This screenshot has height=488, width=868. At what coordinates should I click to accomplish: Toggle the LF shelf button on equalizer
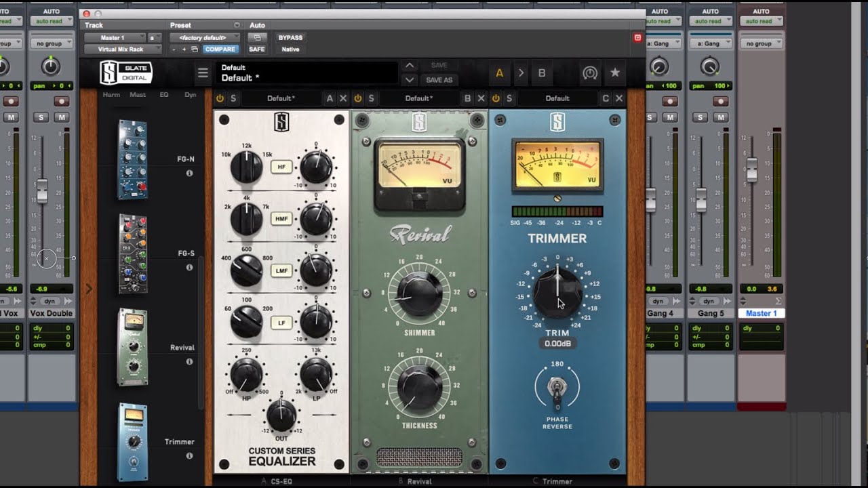(x=281, y=323)
